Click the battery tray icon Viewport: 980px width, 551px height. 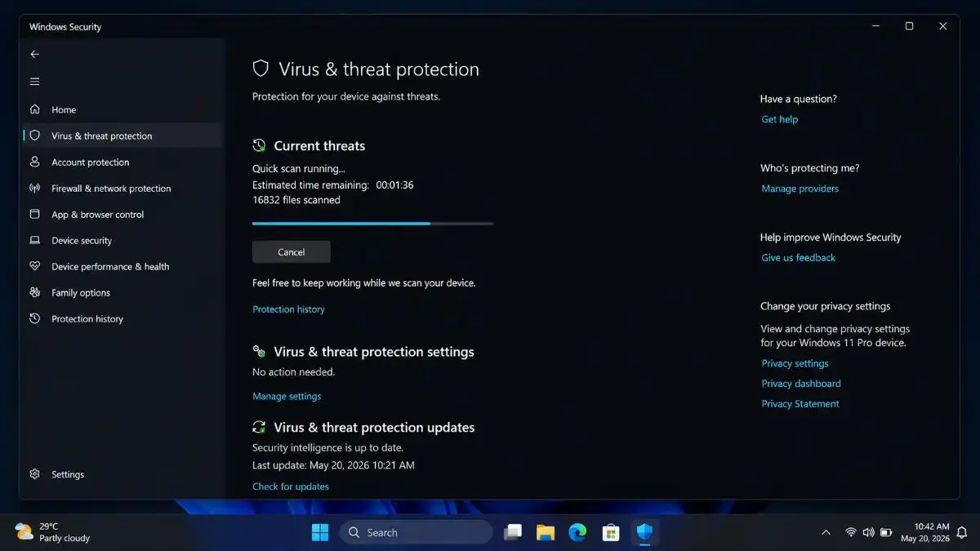[x=886, y=532]
